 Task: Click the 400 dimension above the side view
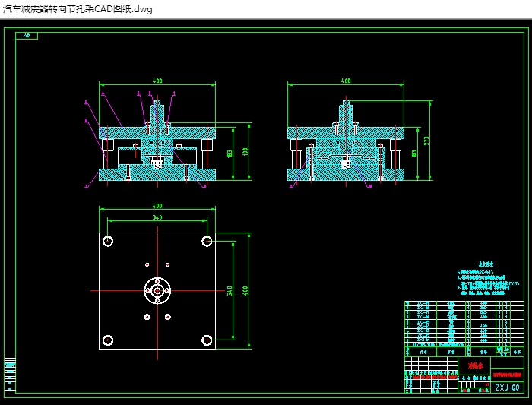point(346,81)
